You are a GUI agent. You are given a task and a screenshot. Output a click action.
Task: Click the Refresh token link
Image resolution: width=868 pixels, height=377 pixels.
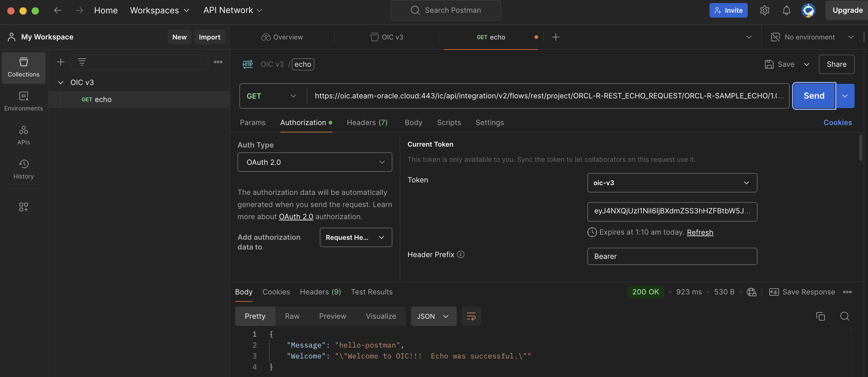(x=700, y=232)
